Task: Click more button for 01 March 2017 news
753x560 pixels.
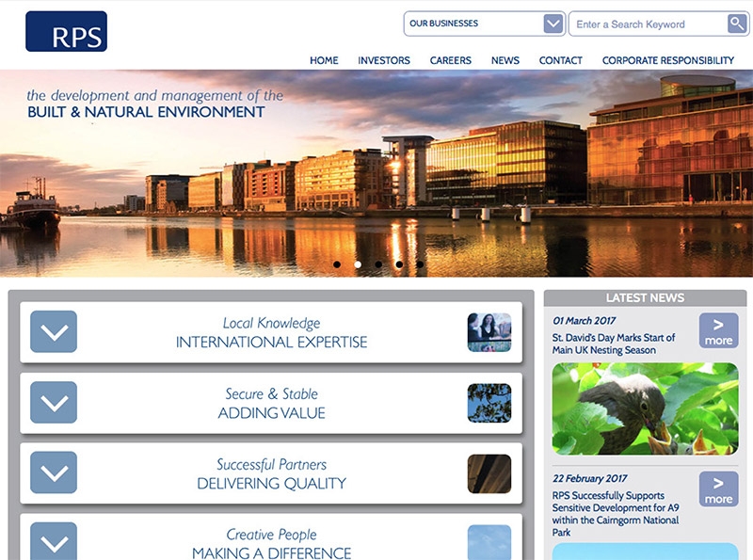Action: point(718,330)
